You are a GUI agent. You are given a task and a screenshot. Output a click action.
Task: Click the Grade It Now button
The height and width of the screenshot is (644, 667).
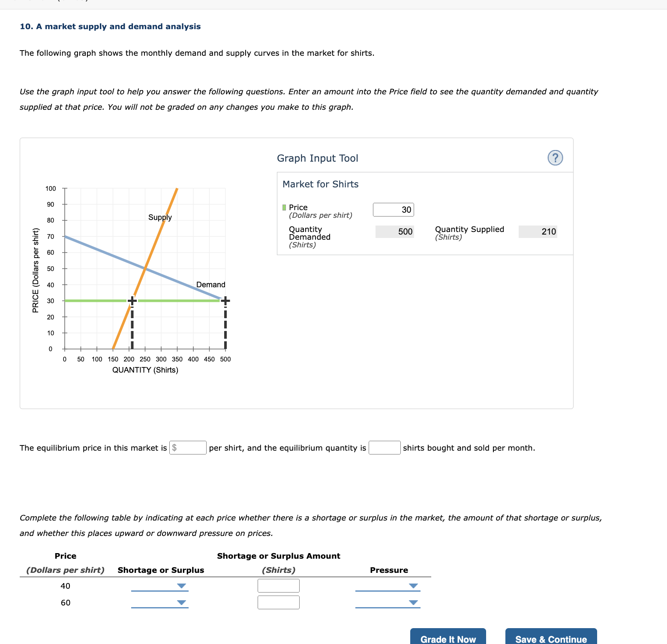[x=448, y=638]
